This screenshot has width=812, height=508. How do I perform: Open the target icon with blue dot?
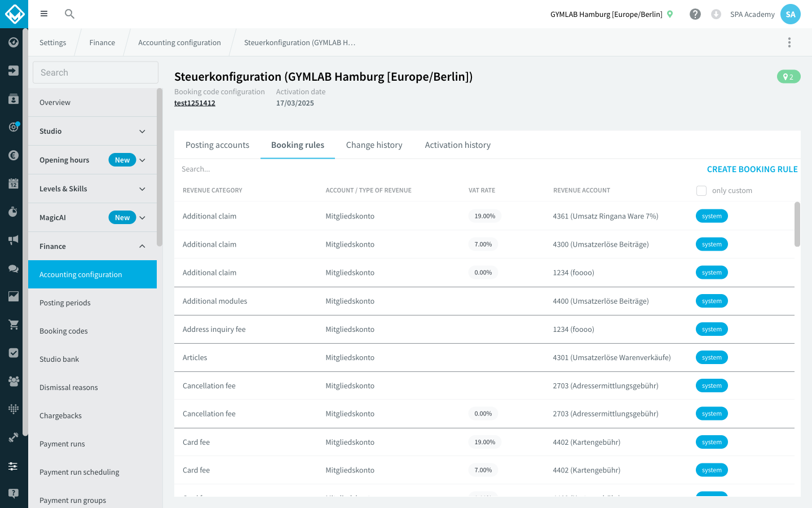pos(14,127)
